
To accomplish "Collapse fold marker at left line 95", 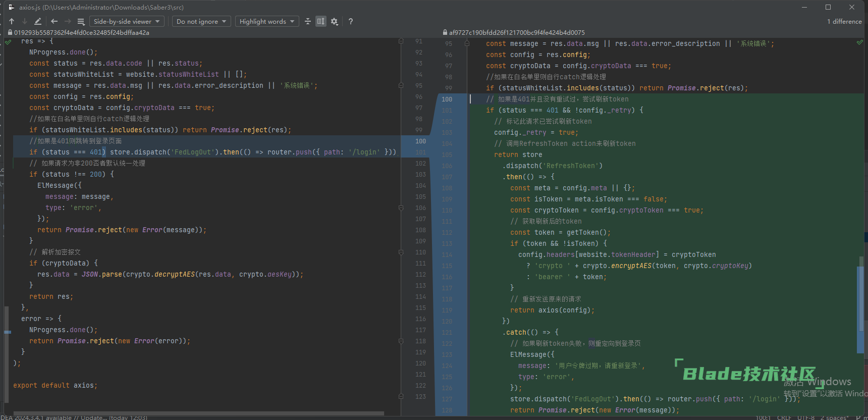I will [x=401, y=85].
